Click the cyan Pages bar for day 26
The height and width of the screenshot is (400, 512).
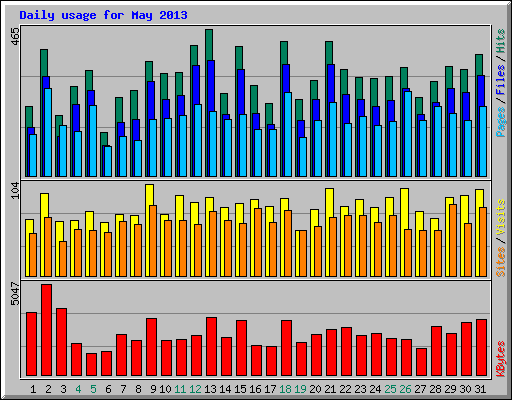tap(407, 134)
